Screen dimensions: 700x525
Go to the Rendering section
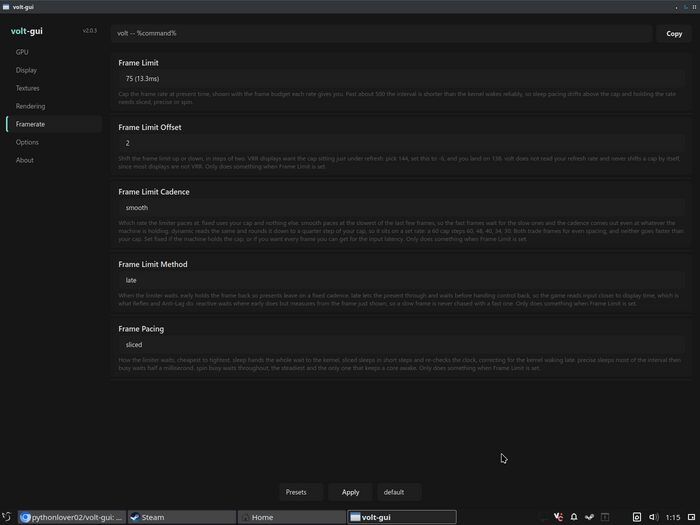tap(54, 106)
